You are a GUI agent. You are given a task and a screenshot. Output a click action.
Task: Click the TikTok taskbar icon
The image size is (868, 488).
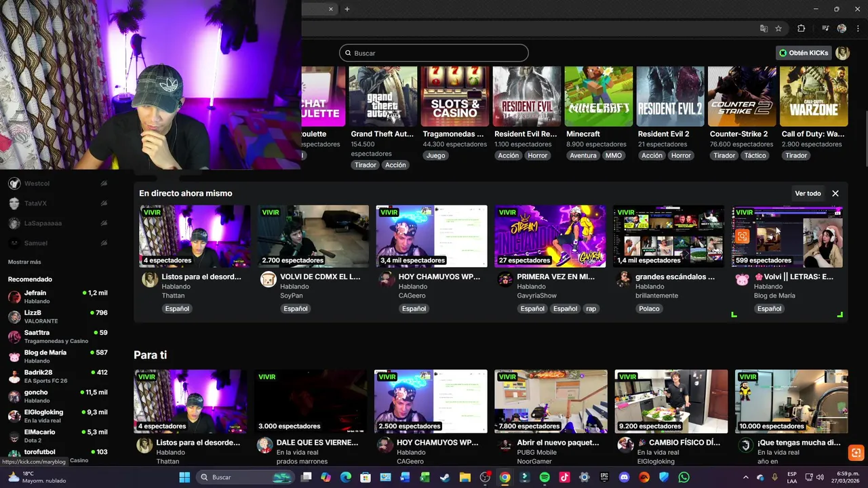click(x=564, y=477)
